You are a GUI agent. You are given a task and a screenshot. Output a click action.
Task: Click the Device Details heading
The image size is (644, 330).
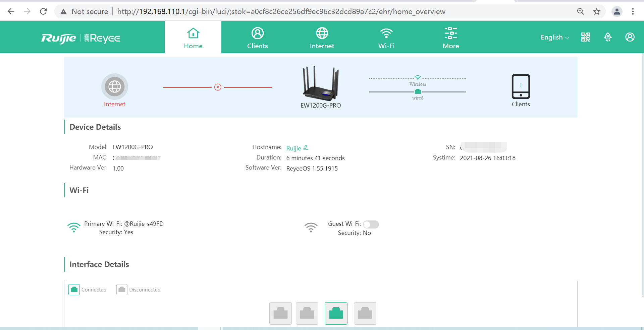[x=95, y=127]
